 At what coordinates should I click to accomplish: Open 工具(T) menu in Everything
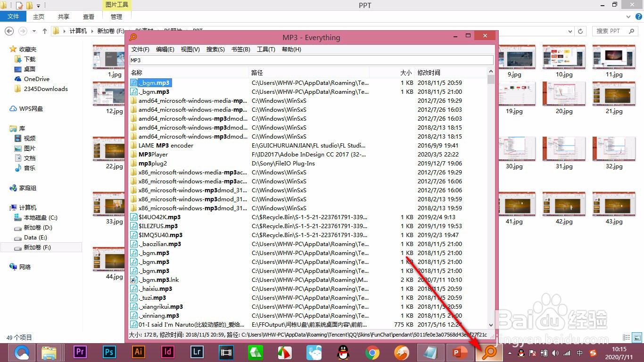point(266,49)
